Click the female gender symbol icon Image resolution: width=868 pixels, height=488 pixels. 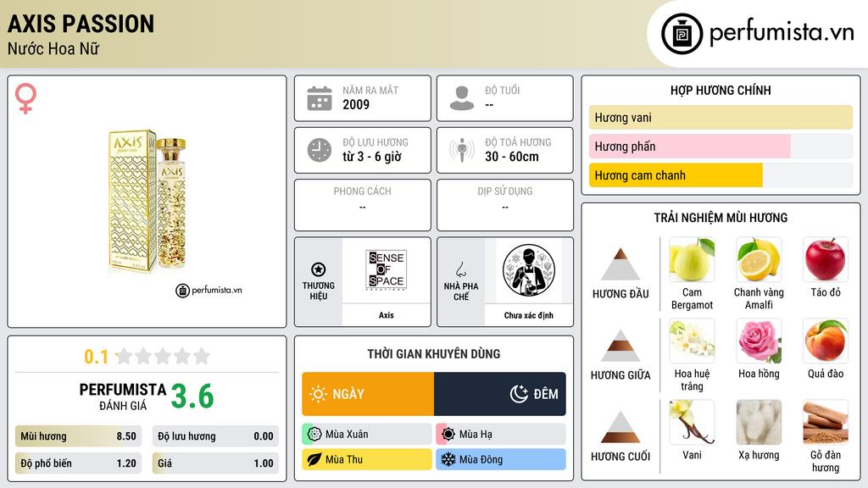[x=25, y=98]
